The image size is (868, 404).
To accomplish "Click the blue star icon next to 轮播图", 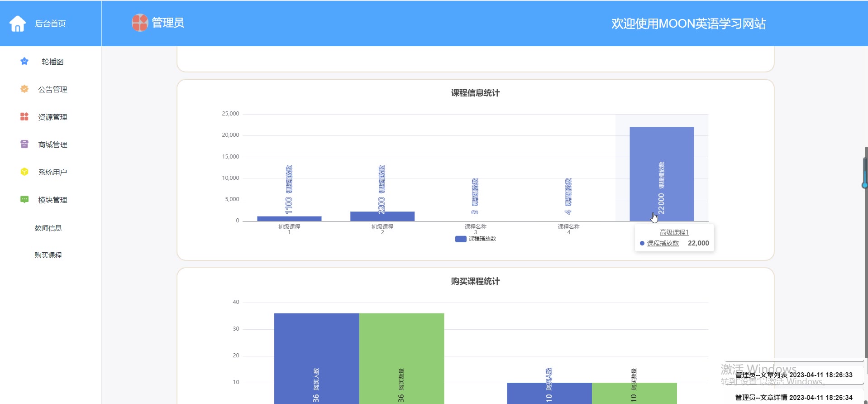I will click(24, 61).
